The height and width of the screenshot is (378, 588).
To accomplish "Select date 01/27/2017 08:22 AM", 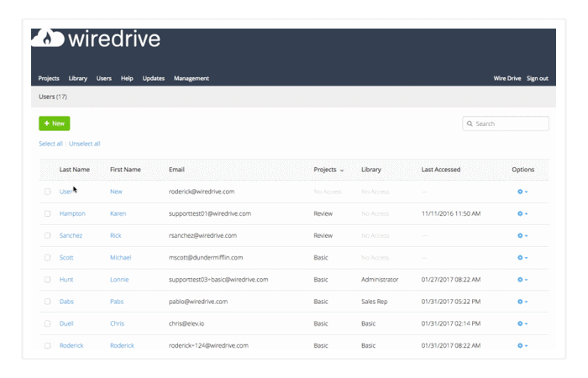I will [451, 280].
